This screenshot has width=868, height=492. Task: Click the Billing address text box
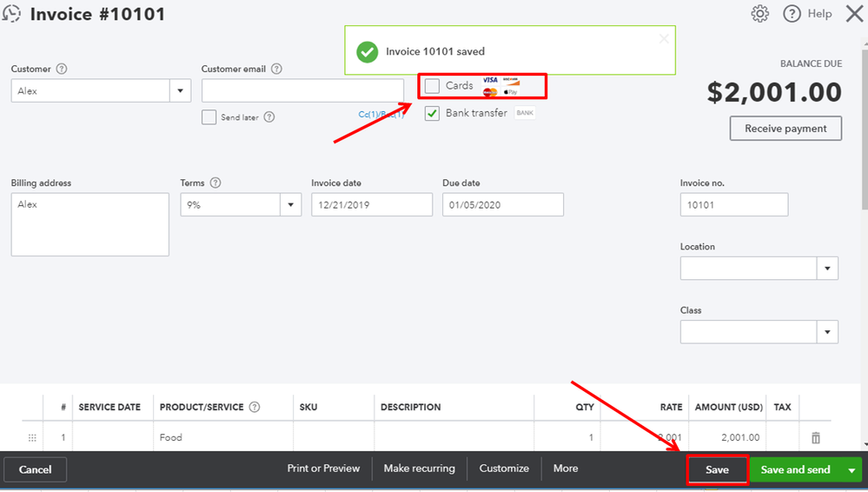[x=90, y=224]
